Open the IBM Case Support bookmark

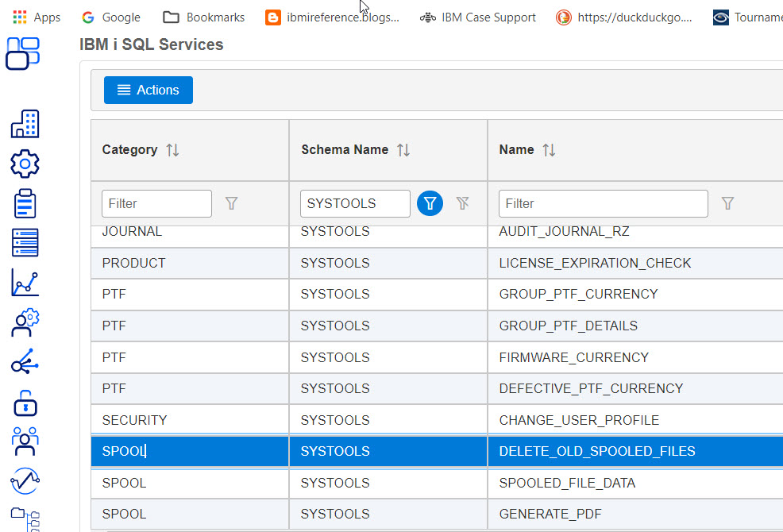click(x=477, y=17)
